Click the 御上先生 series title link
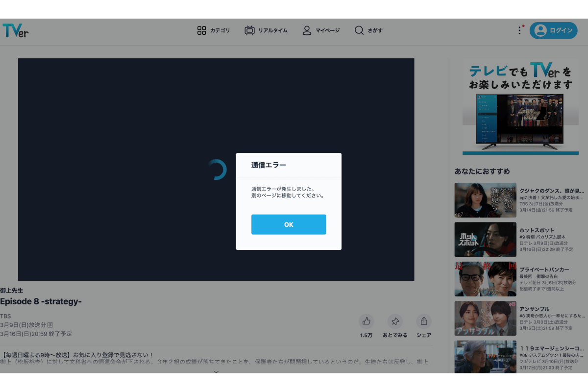 point(12,291)
